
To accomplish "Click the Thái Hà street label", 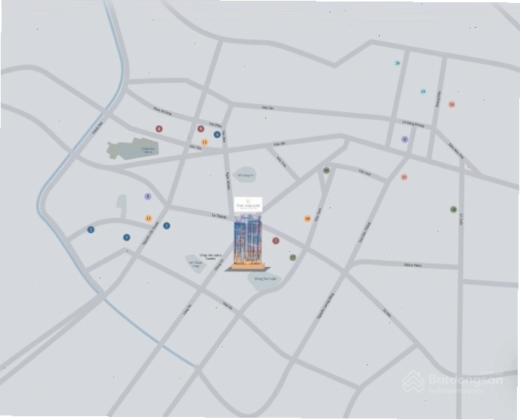I will pos(227,305).
